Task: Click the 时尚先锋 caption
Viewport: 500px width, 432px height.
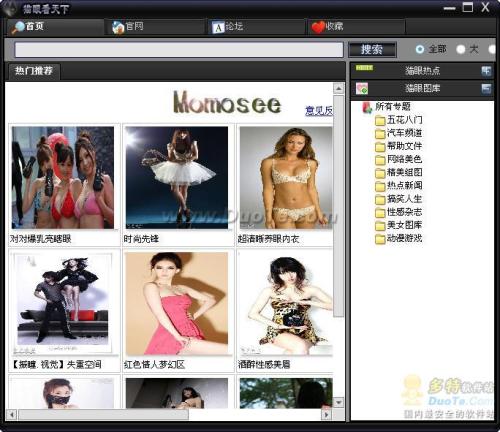Action: tap(141, 239)
